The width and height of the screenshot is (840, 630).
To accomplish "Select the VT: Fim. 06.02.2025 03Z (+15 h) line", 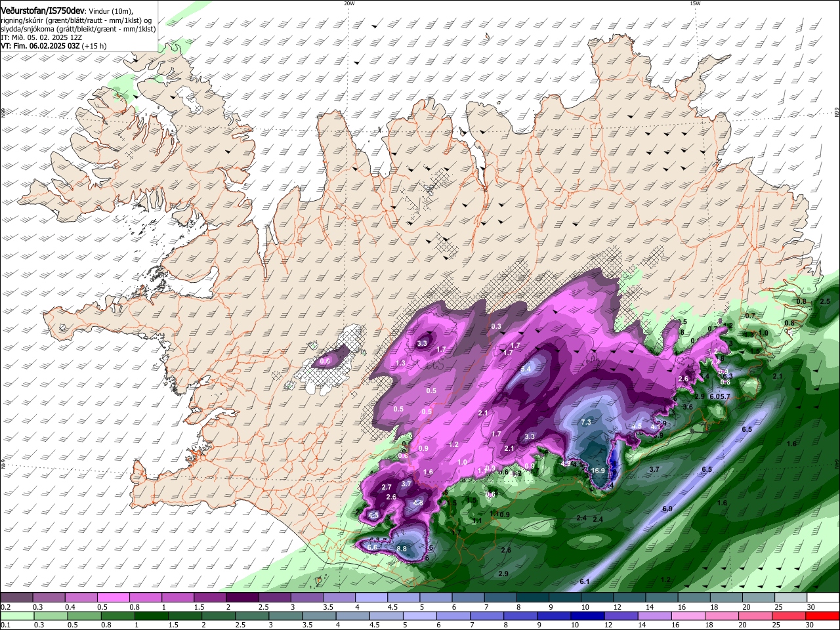I will click(x=53, y=46).
